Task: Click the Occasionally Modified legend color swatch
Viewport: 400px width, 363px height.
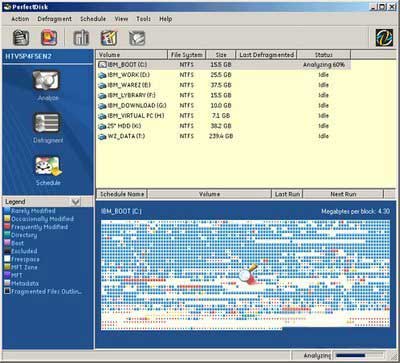Action: coord(7,219)
